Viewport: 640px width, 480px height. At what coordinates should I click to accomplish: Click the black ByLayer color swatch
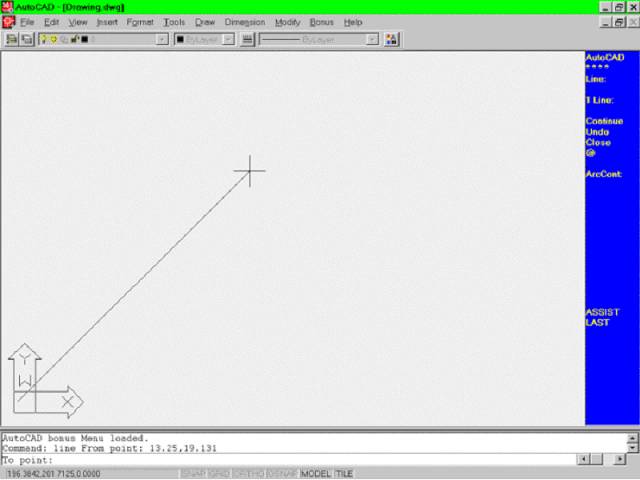[180, 39]
